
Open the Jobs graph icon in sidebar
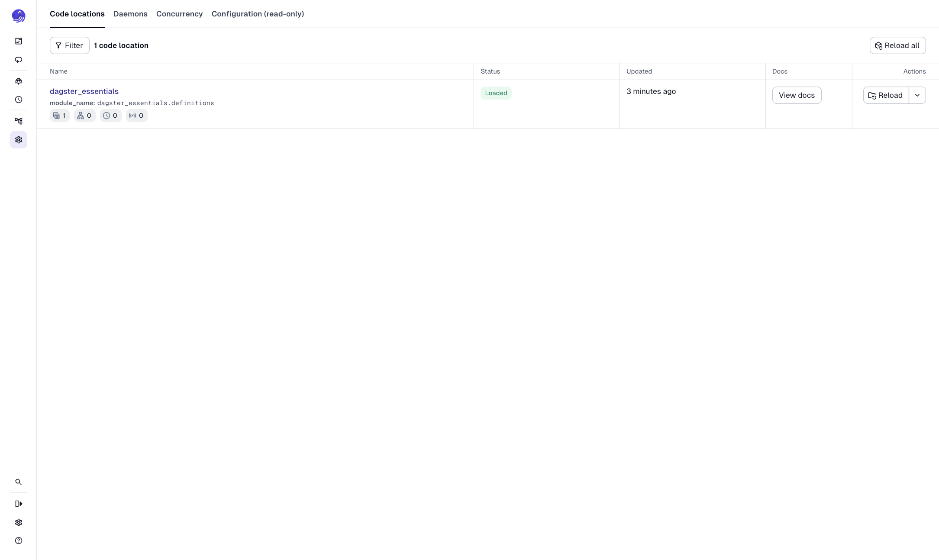[x=19, y=121]
